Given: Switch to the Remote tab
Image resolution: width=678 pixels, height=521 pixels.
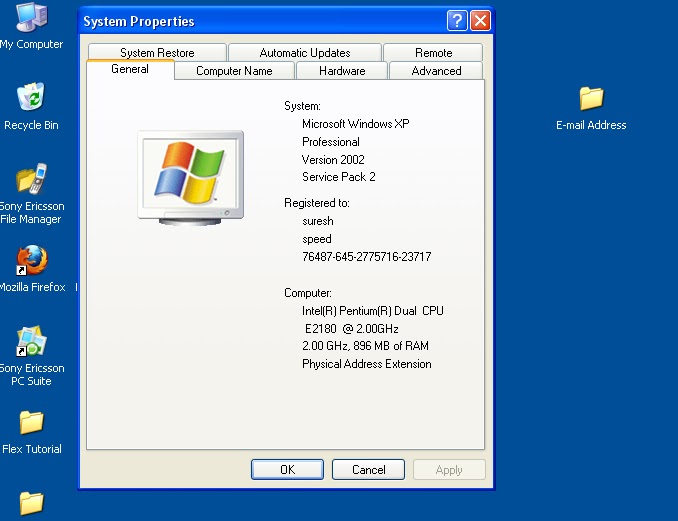Looking at the screenshot, I should point(433,53).
